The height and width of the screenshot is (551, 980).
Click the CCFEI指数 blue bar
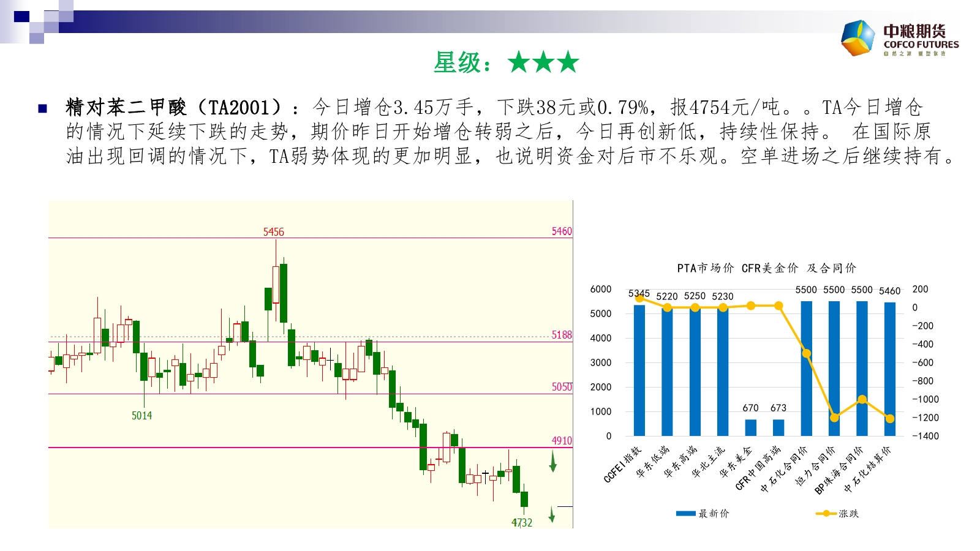(639, 370)
